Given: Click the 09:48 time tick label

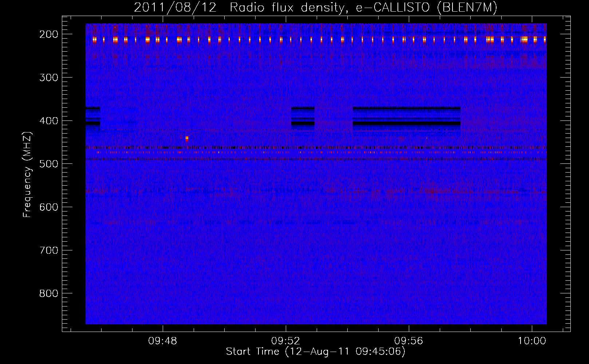Looking at the screenshot, I should pos(162,341).
